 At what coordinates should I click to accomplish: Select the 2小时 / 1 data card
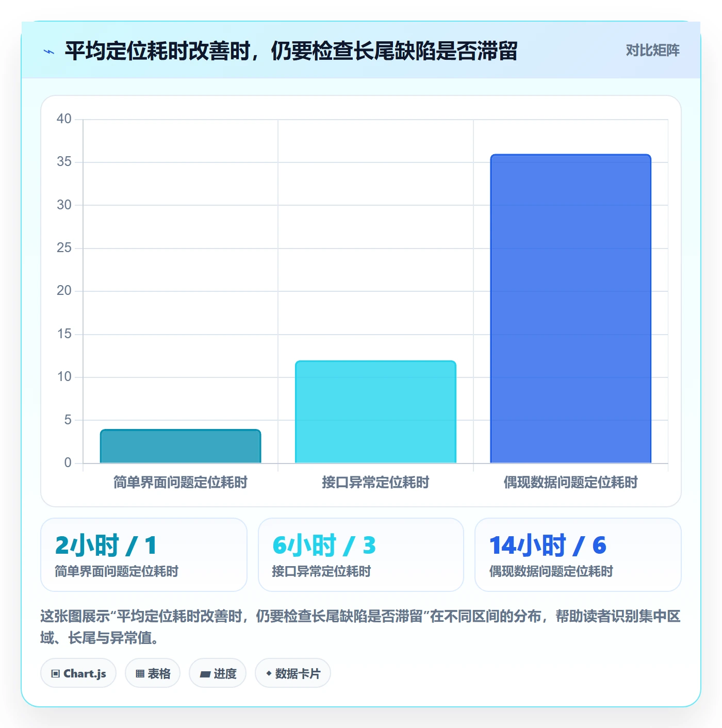coord(144,555)
